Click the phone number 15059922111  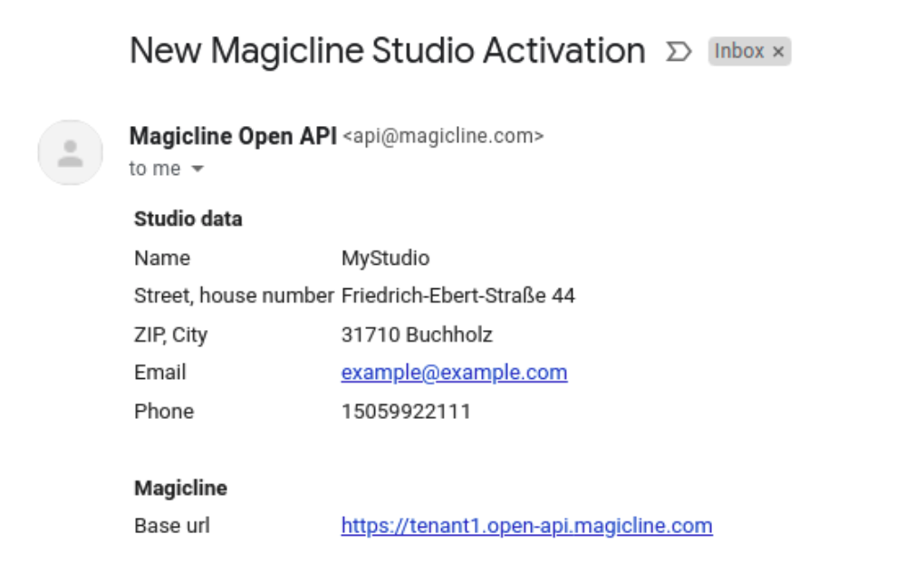tap(406, 412)
